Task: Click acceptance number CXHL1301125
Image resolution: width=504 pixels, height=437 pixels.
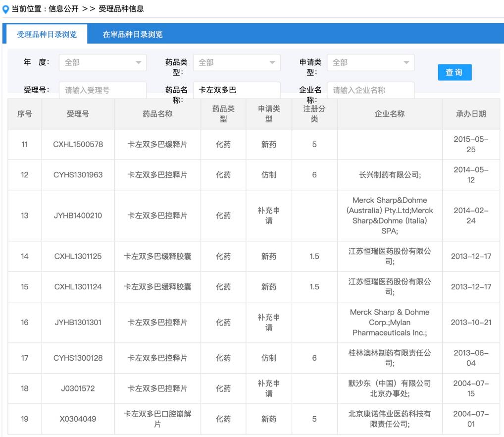Action: point(78,256)
